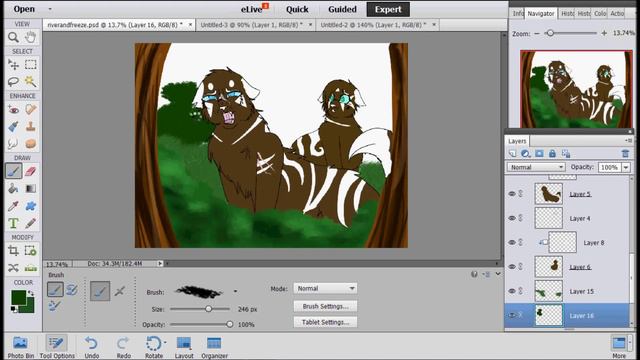Select the Content-Aware Move tool
This screenshot has width=640, height=360.
(13, 268)
